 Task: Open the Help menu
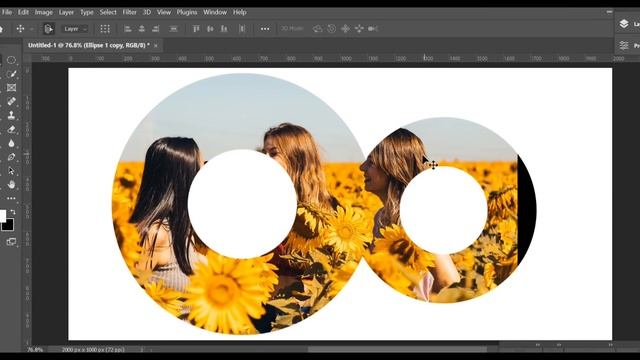(x=240, y=12)
